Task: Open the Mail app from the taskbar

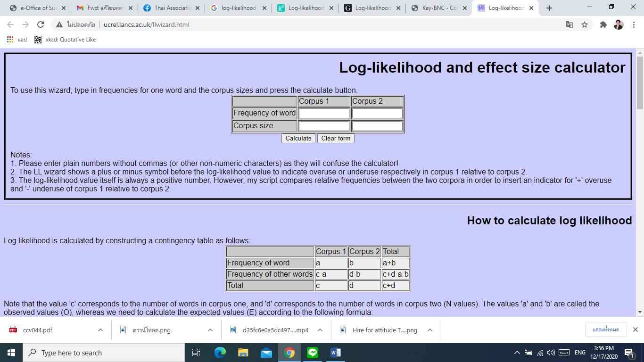Action: coord(266,353)
